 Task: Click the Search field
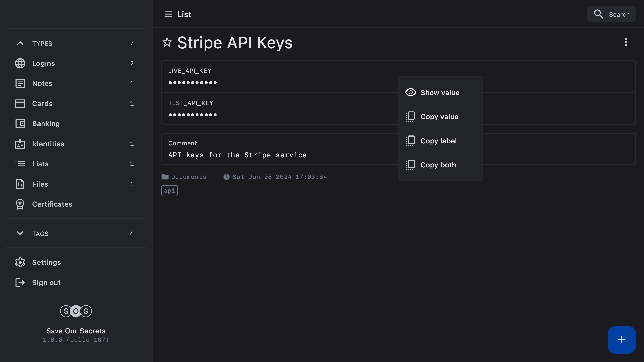pyautogui.click(x=611, y=14)
